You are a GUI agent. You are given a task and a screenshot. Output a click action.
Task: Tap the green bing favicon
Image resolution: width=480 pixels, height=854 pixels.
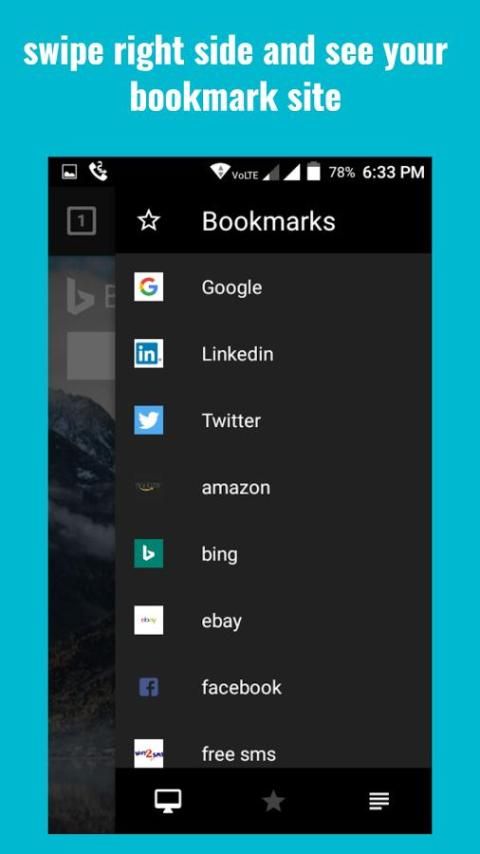coord(149,554)
